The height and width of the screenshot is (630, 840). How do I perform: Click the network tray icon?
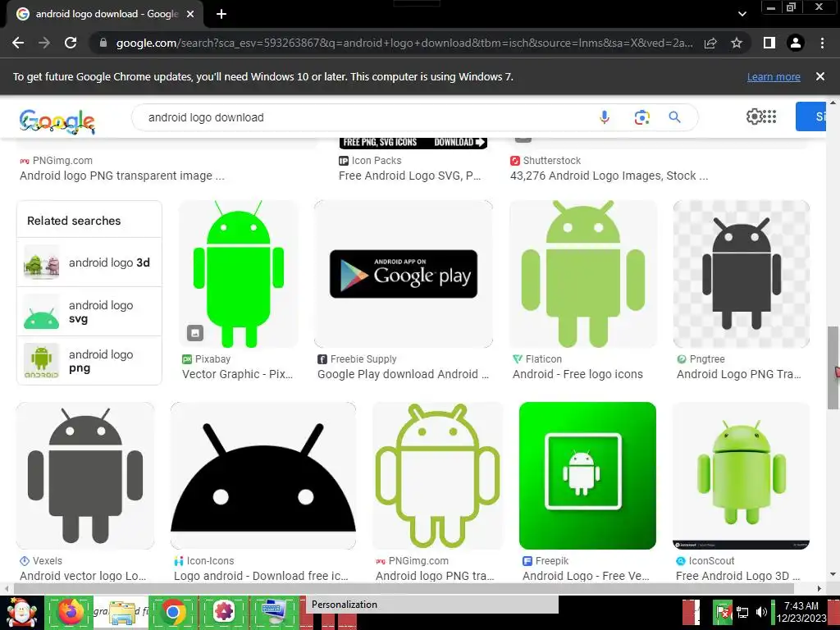[742, 612]
